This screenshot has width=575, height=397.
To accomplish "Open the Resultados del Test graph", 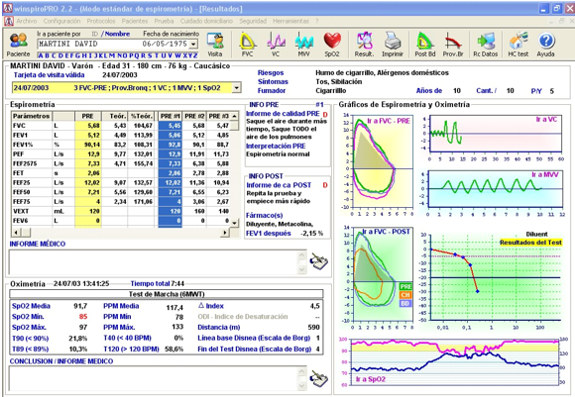I will click(x=531, y=243).
